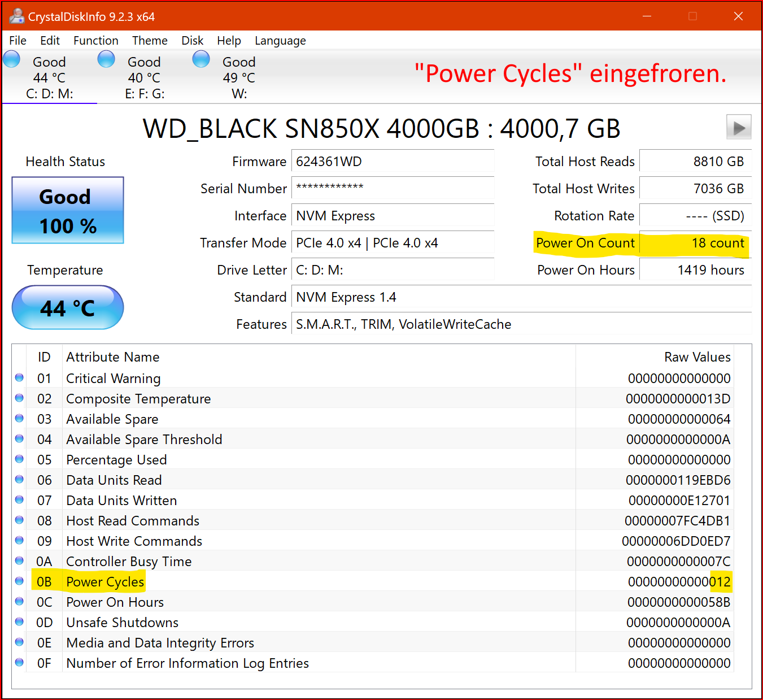Click status dot of Composite Temperature row
The width and height of the screenshot is (763, 700).
pos(19,398)
